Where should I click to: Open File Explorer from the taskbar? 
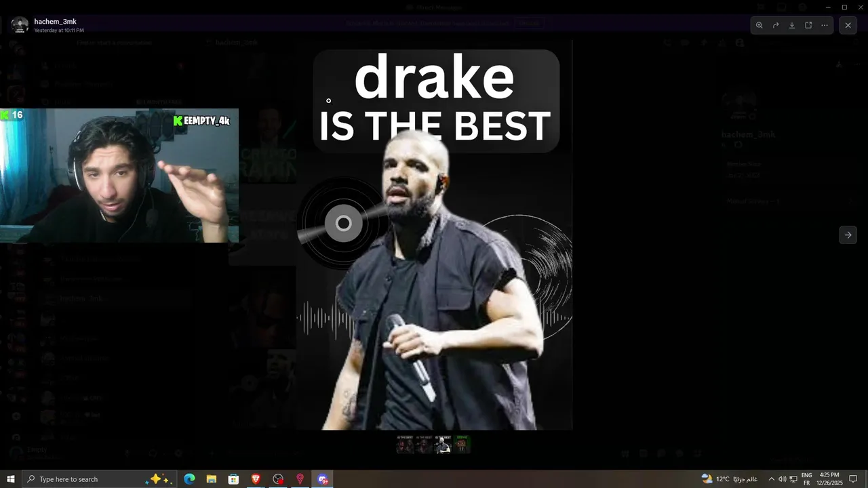point(212,479)
